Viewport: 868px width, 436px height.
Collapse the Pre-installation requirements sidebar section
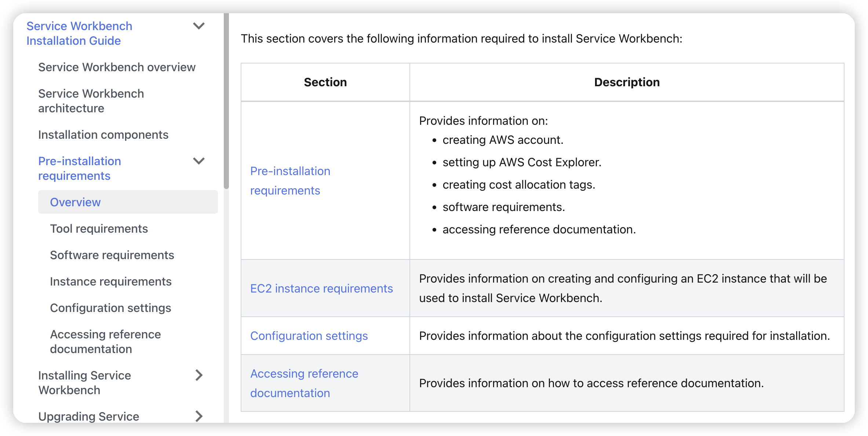pos(199,161)
